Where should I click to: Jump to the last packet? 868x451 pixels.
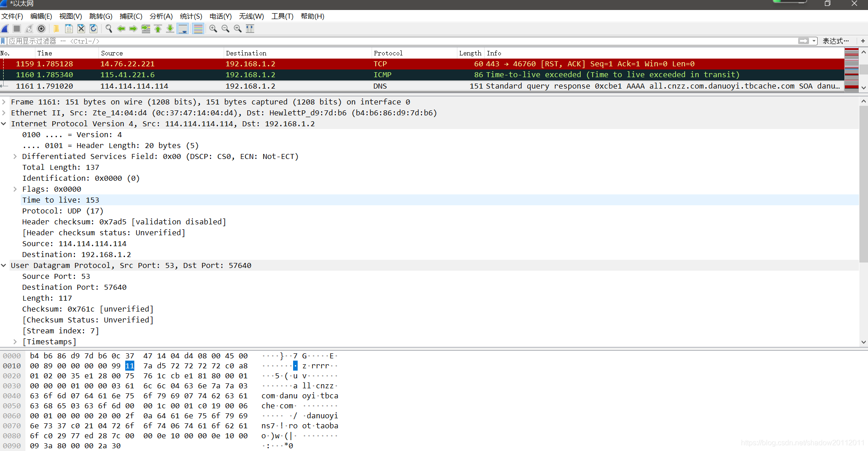click(170, 29)
